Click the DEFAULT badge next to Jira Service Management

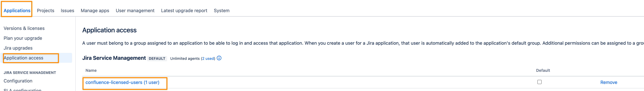click(157, 58)
